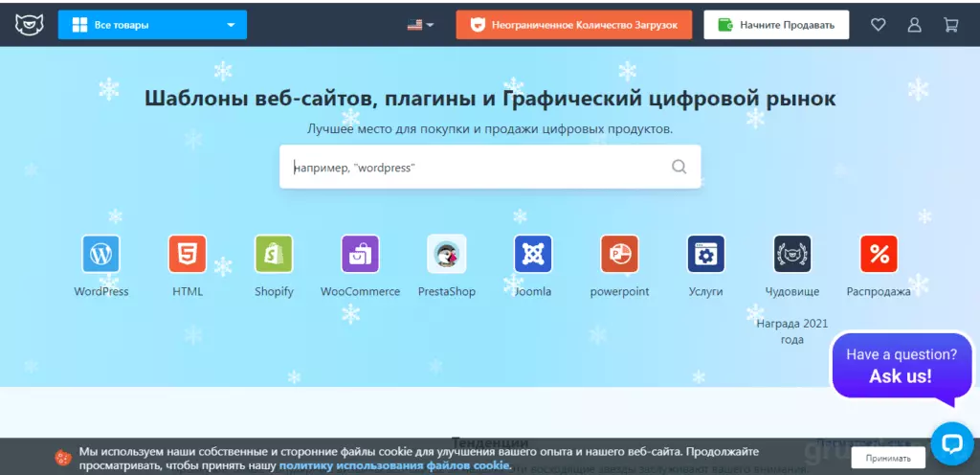Click the Услуги text label

[706, 292]
